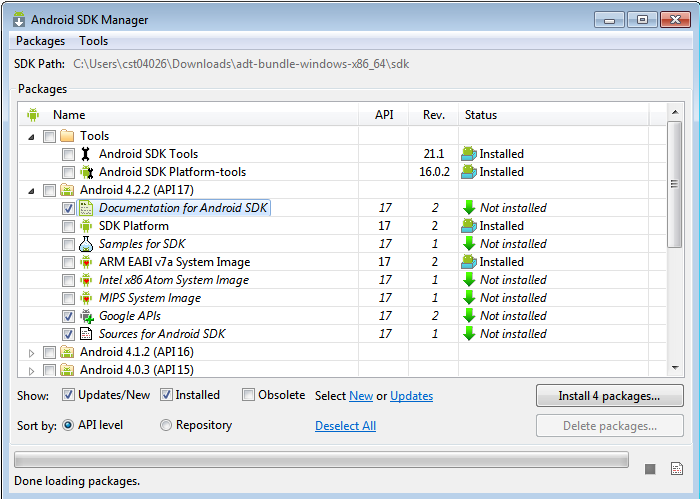Uncheck Sources for Android SDK checkbox
The width and height of the screenshot is (700, 499).
68,334
